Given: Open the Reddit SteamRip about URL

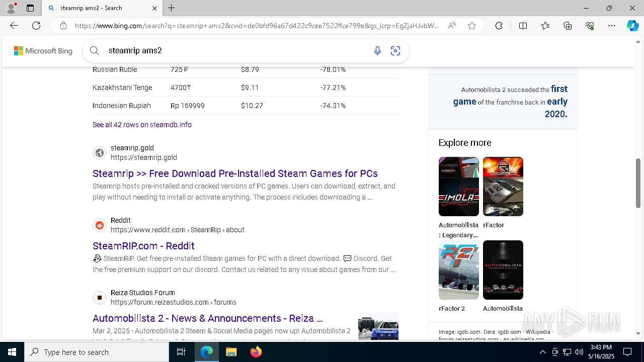Looking at the screenshot, I should (x=178, y=230).
